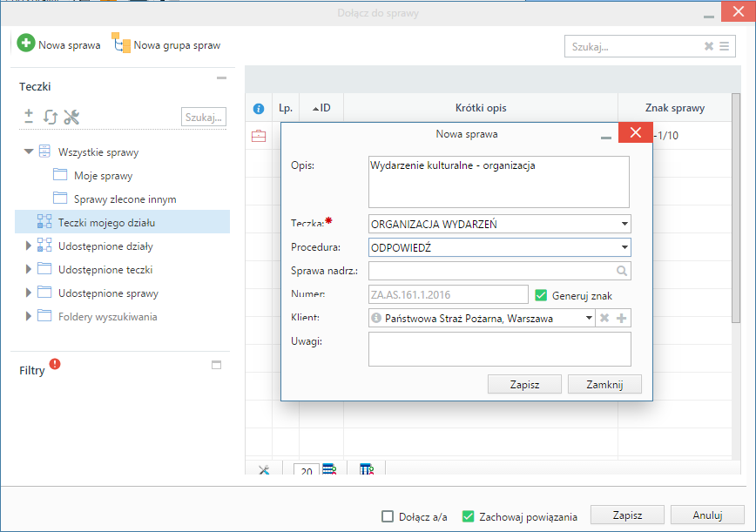The image size is (756, 532).
Task: Enable the Dołącz a/a checkbox
Action: pos(388,516)
